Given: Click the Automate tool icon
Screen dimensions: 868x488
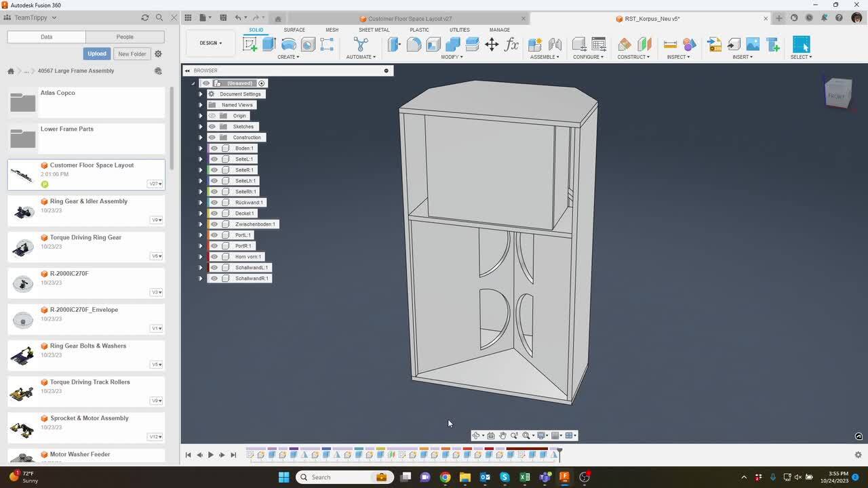Looking at the screenshot, I should click(x=361, y=45).
